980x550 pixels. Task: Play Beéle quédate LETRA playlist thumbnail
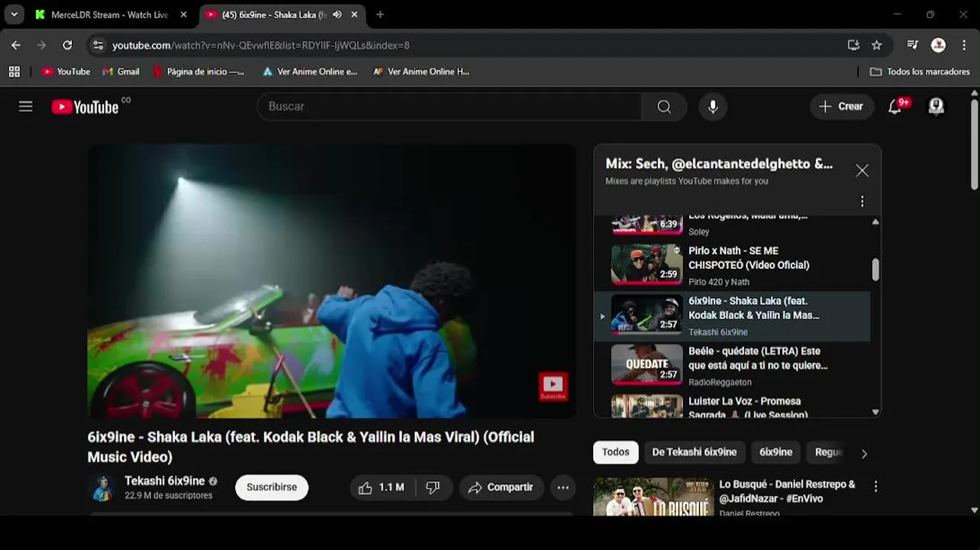click(646, 364)
